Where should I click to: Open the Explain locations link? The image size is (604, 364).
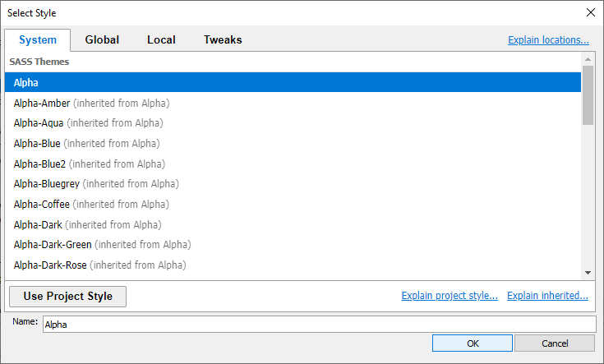pos(548,40)
